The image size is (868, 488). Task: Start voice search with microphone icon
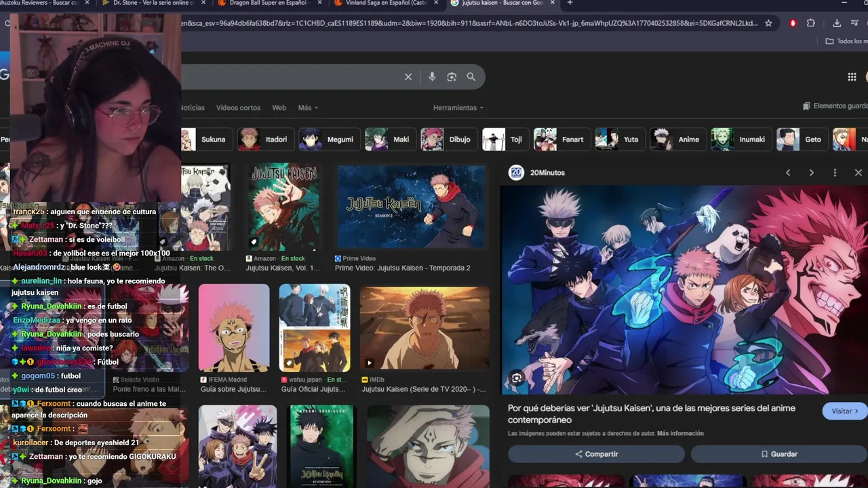(432, 77)
